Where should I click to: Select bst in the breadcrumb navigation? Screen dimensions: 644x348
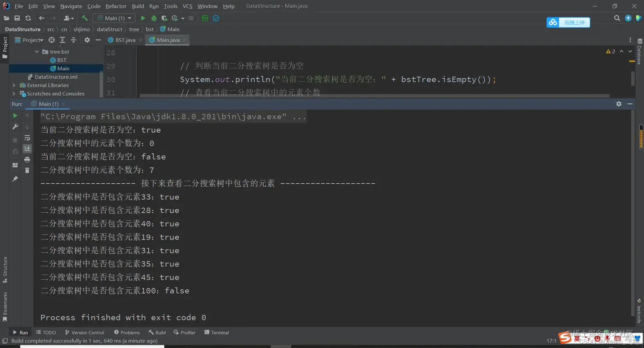pos(149,29)
